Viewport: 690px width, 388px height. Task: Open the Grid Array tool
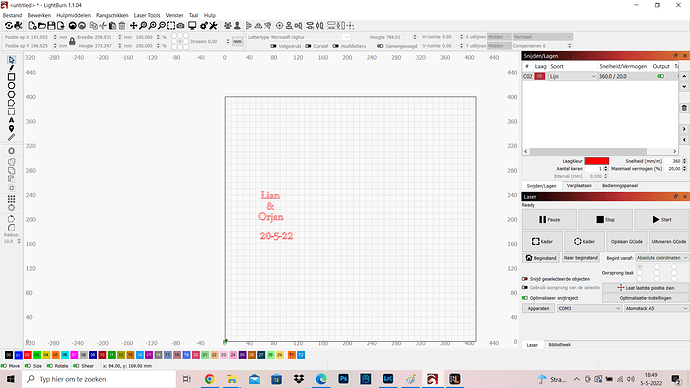click(11, 199)
